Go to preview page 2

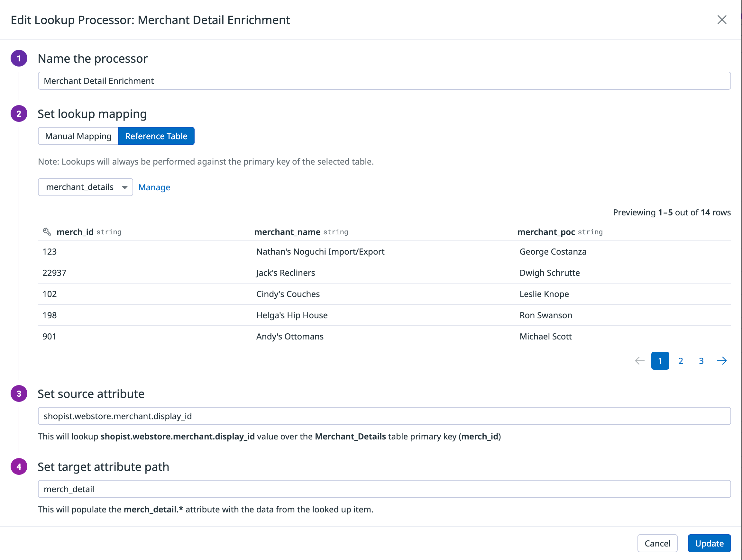tap(681, 361)
